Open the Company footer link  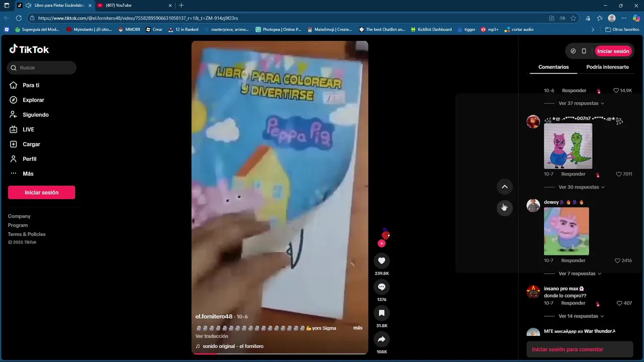pos(19,216)
